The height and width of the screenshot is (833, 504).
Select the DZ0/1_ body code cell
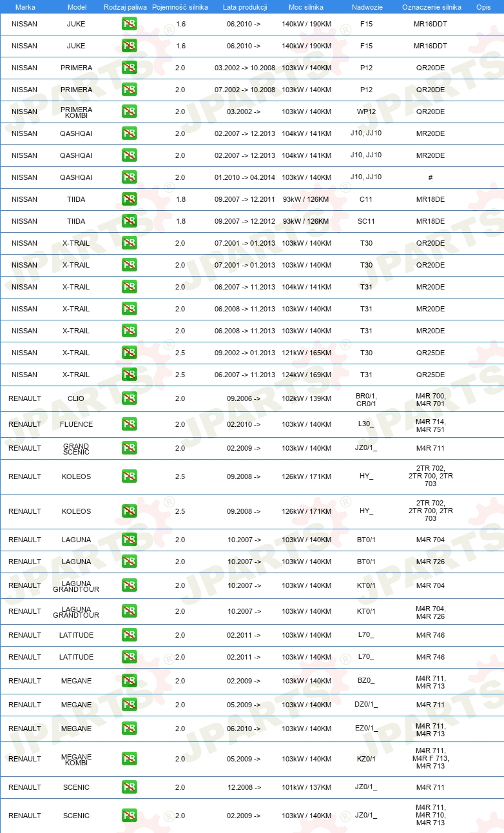pos(366,705)
